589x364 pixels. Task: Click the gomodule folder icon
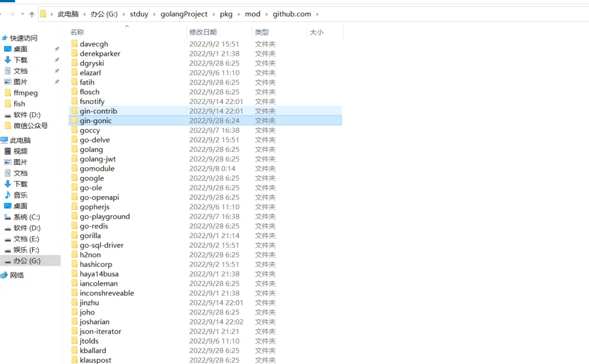(x=74, y=168)
